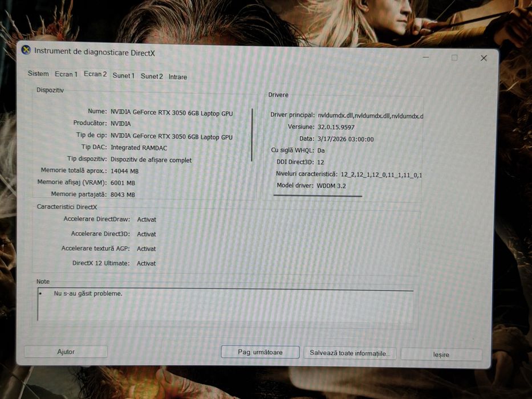Click the '14044 MB' total memory value

124,172
